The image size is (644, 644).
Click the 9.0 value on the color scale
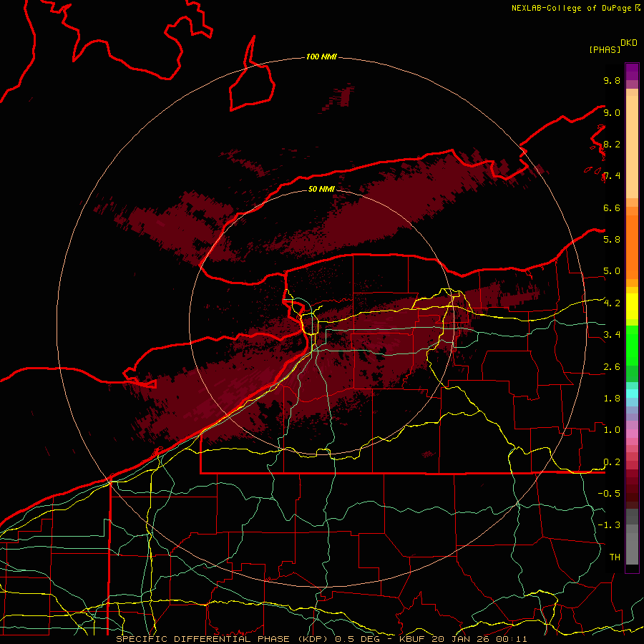tap(612, 112)
